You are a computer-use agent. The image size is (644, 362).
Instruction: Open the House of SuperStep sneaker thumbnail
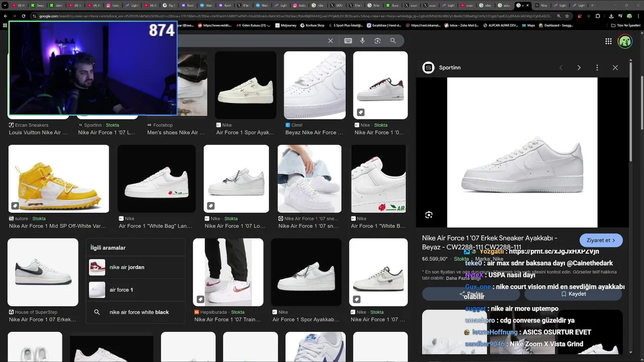pyautogui.click(x=43, y=272)
